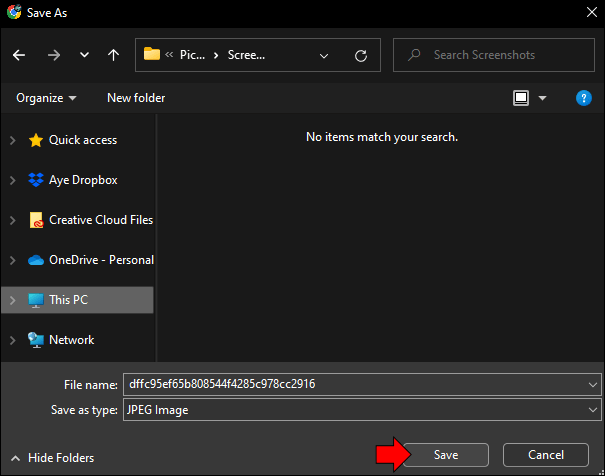
Task: Expand the This PC tree node
Action: pos(13,300)
